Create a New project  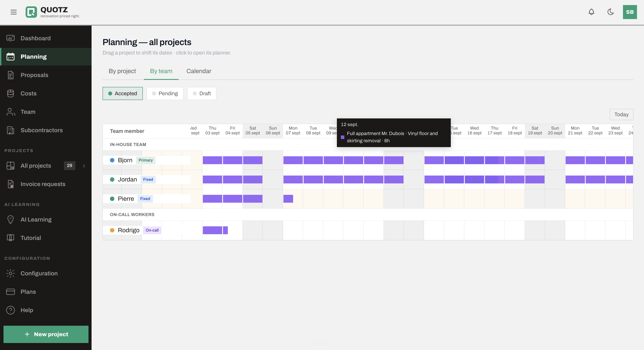click(46, 334)
